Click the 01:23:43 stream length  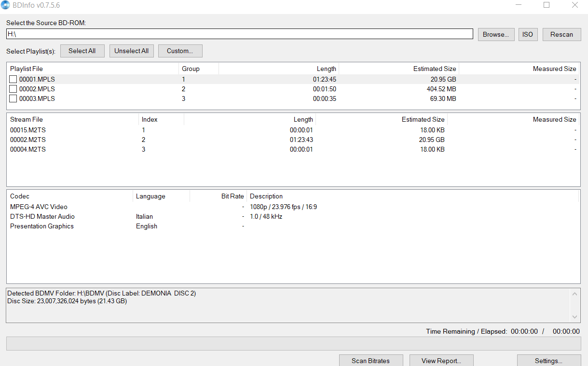coord(301,140)
